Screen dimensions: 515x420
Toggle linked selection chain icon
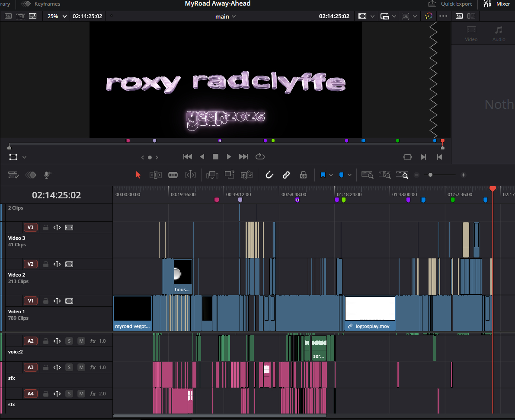286,175
